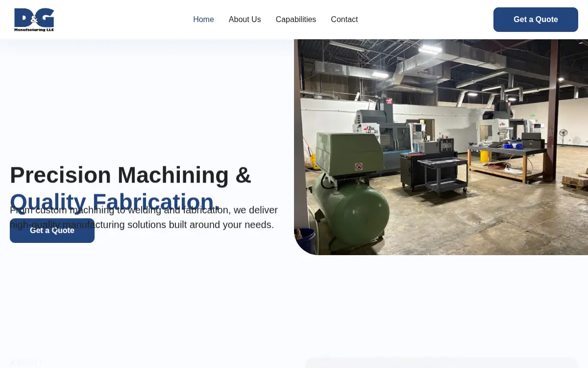Image resolution: width=588 pixels, height=368 pixels.
Task: Click the hero Get a Quote button
Action: 52,231
